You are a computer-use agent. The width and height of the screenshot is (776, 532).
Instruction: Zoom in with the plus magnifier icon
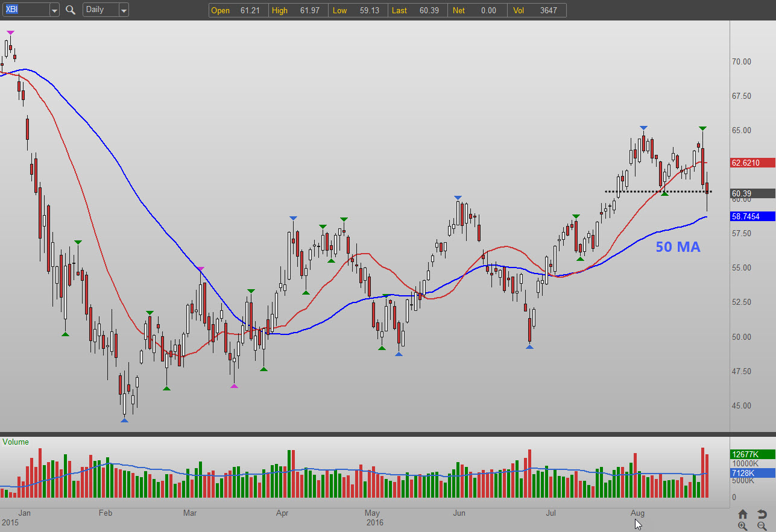[x=743, y=526]
